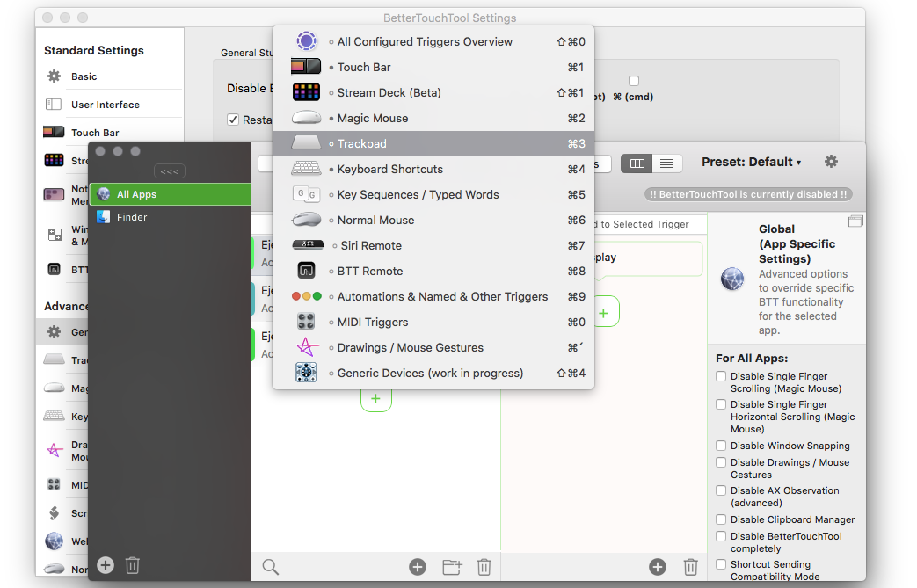This screenshot has height=588, width=917.
Task: Click the Stream Deck colorful grid icon in menu
Action: [x=307, y=91]
